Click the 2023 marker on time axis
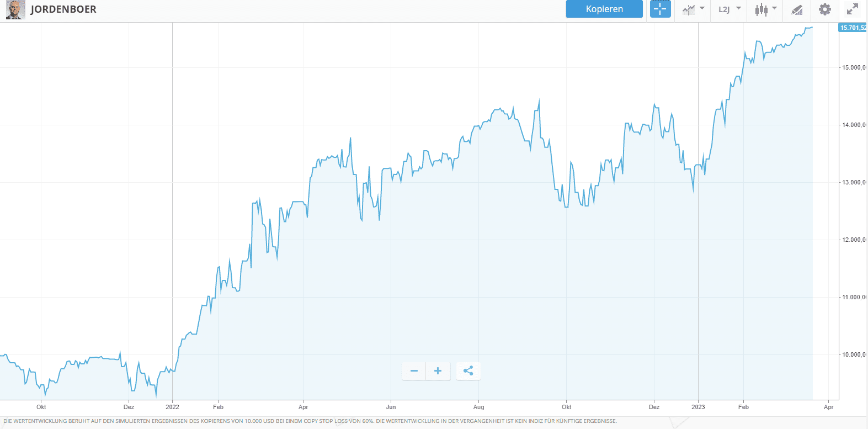This screenshot has height=429, width=868. (698, 407)
